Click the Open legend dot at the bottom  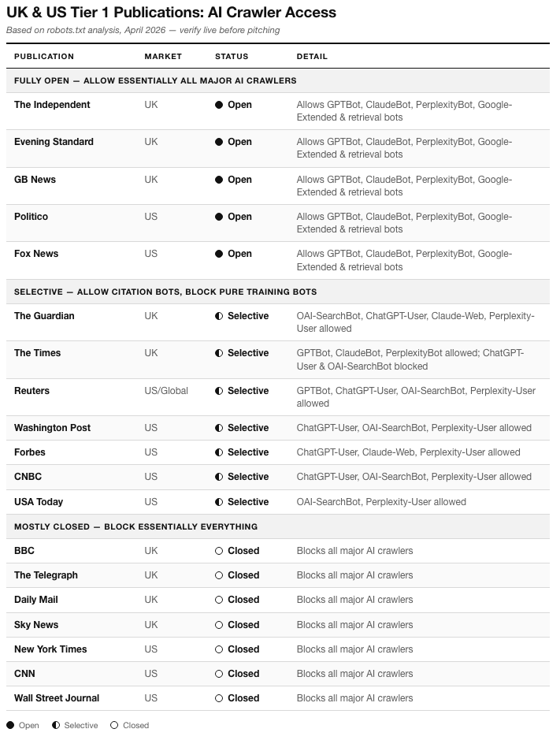(10, 725)
